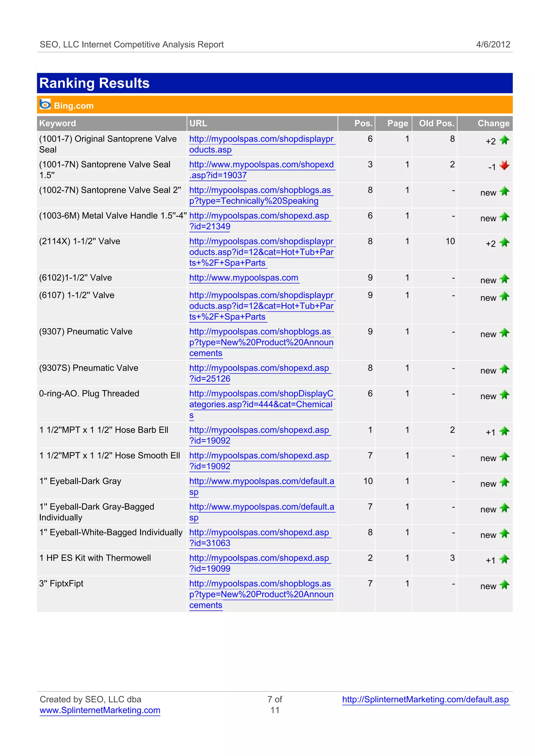This screenshot has width=535, height=756.
Task: Click the Change column header
Action: [485, 123]
